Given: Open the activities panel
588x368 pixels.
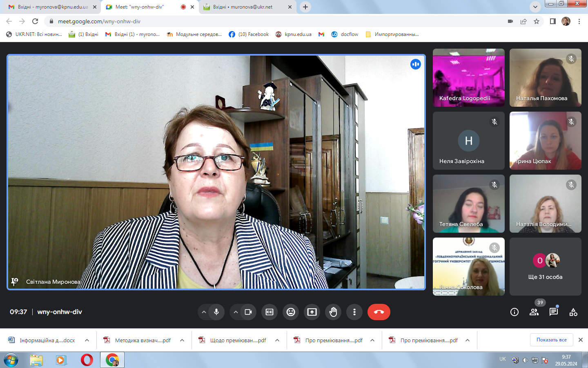Looking at the screenshot, I should pos(573,312).
